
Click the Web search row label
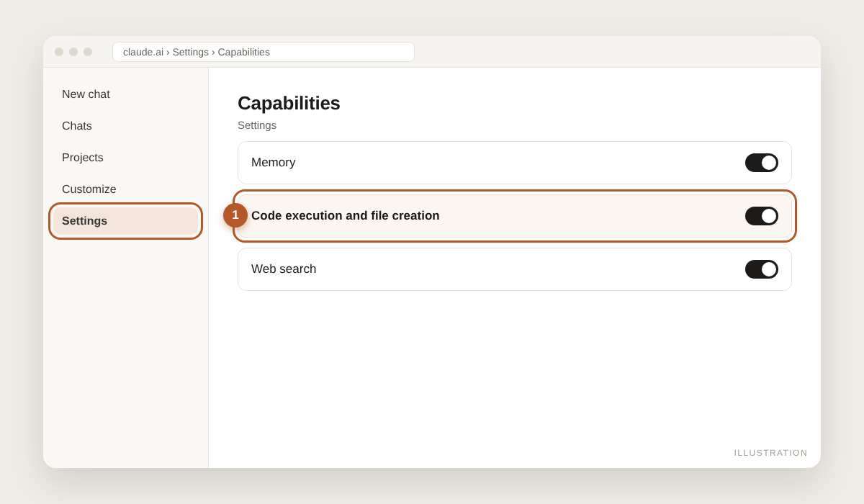click(284, 269)
